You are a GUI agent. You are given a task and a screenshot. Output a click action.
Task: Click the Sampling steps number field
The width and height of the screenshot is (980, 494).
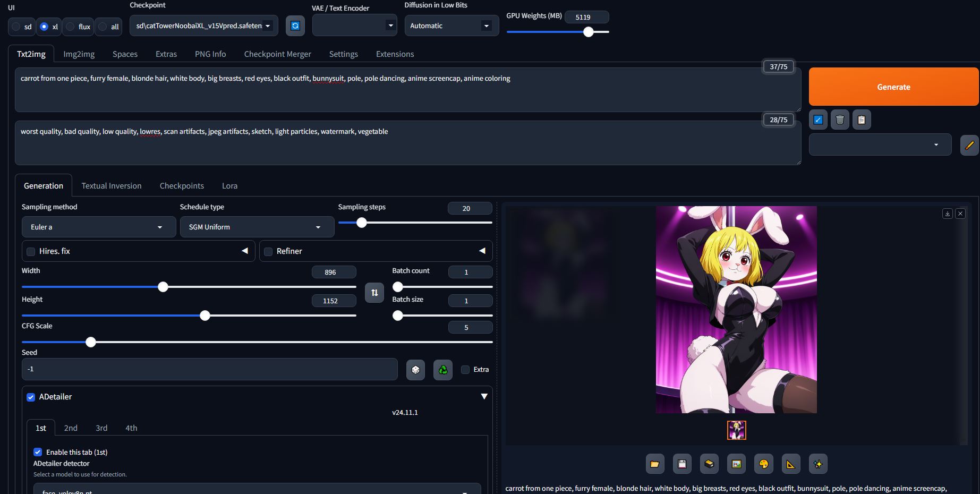point(470,208)
